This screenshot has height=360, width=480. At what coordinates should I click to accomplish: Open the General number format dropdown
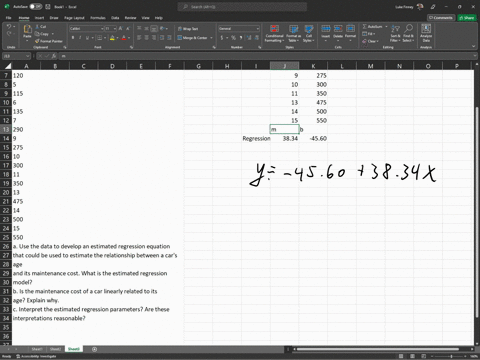click(258, 29)
